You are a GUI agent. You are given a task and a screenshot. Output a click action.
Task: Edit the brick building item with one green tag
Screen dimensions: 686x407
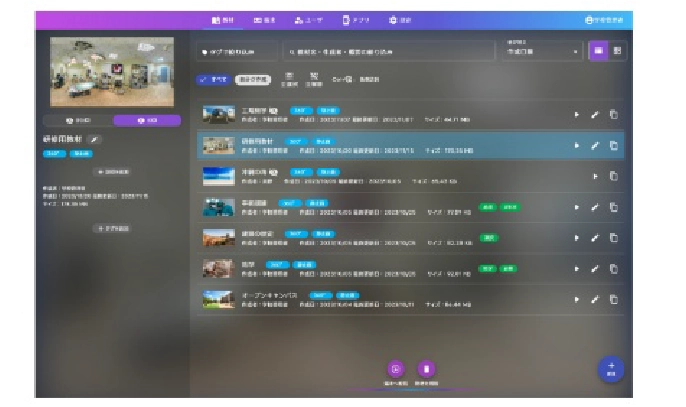[x=595, y=238]
